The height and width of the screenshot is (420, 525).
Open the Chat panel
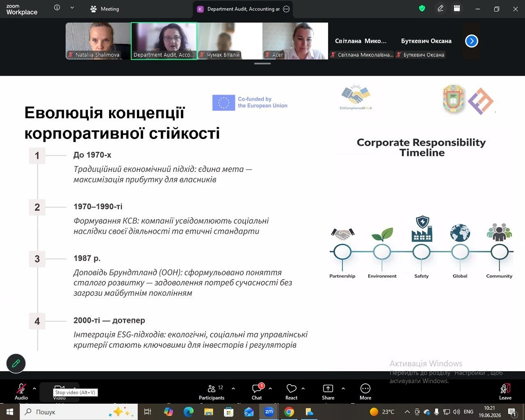coord(257,392)
